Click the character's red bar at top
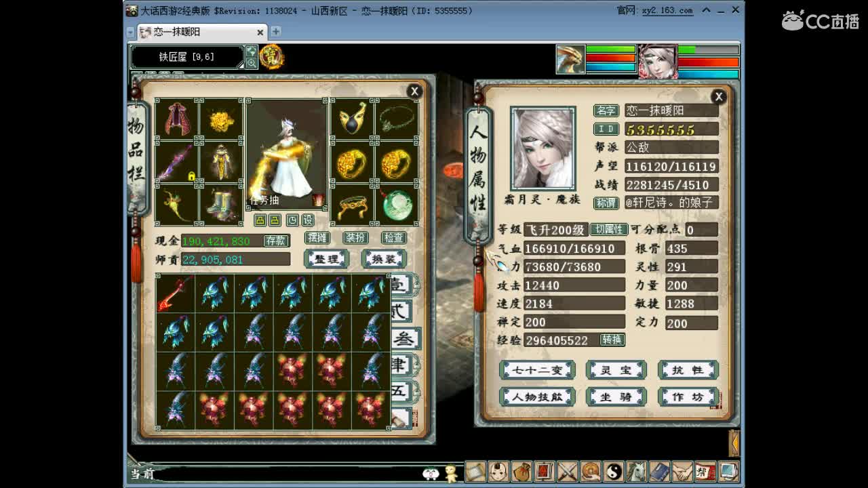868x488 pixels. [x=709, y=62]
